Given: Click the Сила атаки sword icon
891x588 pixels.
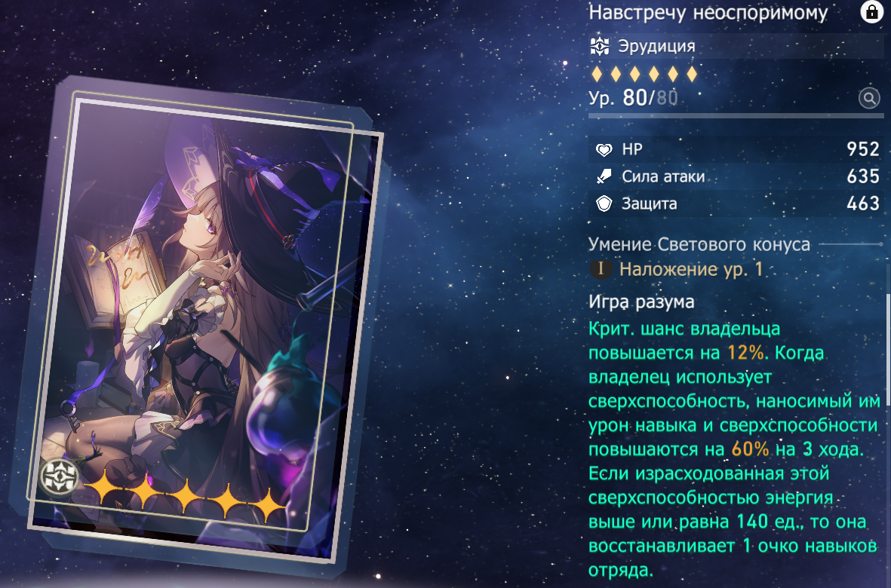Looking at the screenshot, I should point(604,176).
